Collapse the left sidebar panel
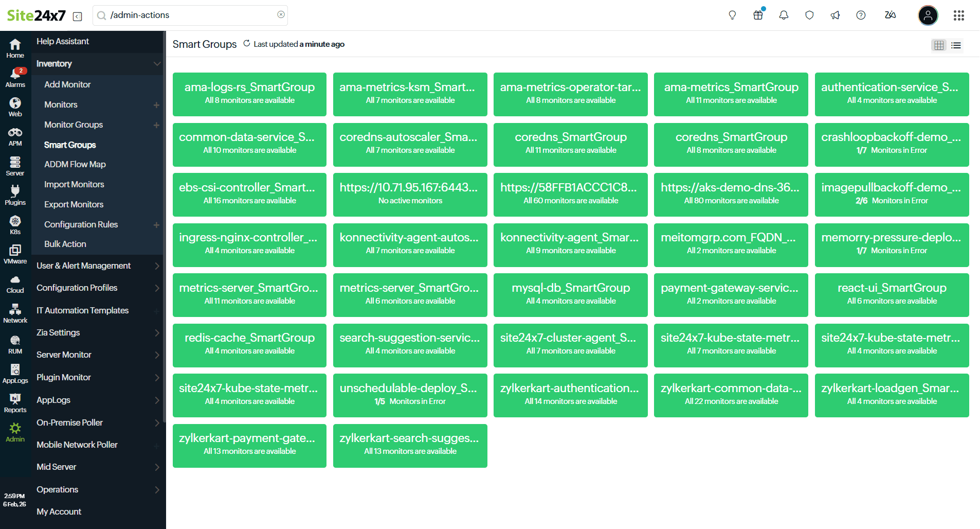980x529 pixels. click(78, 16)
